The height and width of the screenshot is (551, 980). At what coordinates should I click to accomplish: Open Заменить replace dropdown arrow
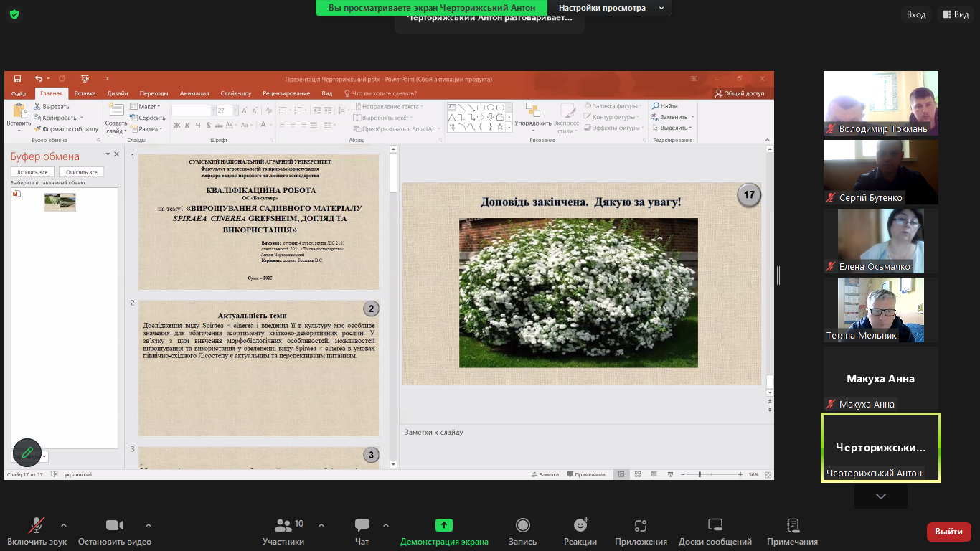(x=692, y=117)
